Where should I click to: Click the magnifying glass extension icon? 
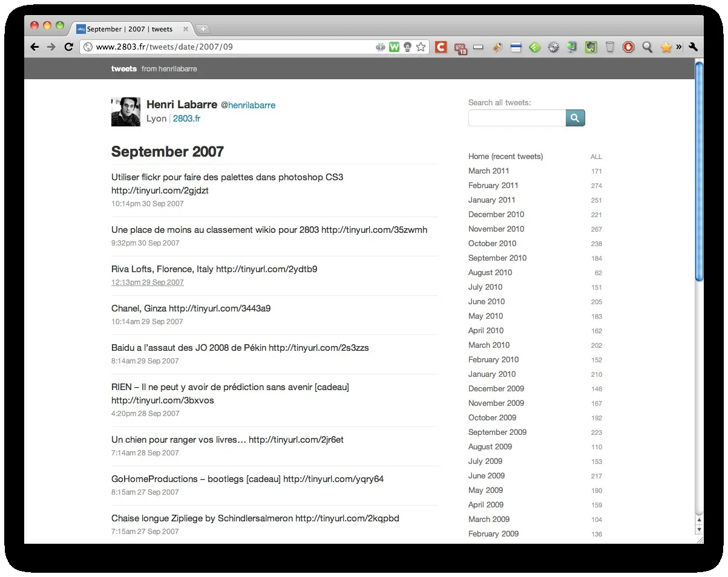(647, 47)
